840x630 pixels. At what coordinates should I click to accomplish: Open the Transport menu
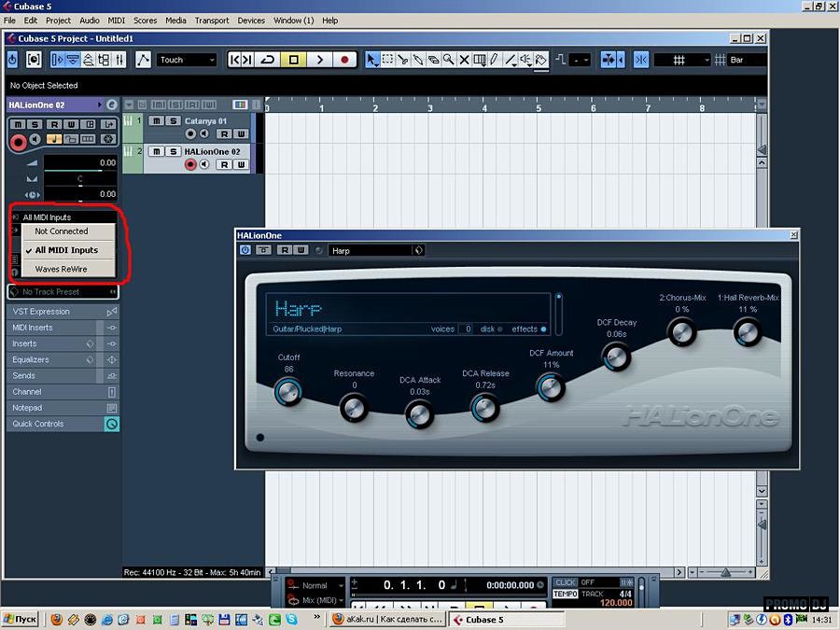(x=212, y=21)
